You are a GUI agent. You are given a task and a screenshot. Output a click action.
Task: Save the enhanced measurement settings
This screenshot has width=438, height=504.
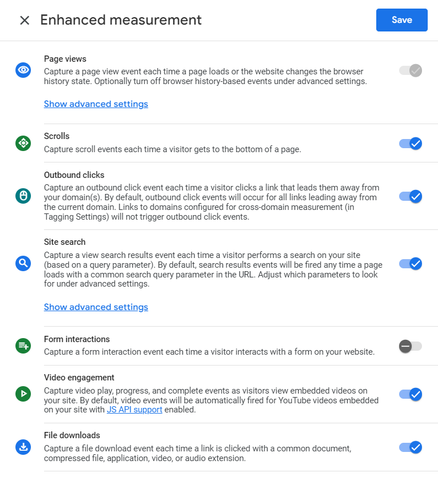point(401,20)
